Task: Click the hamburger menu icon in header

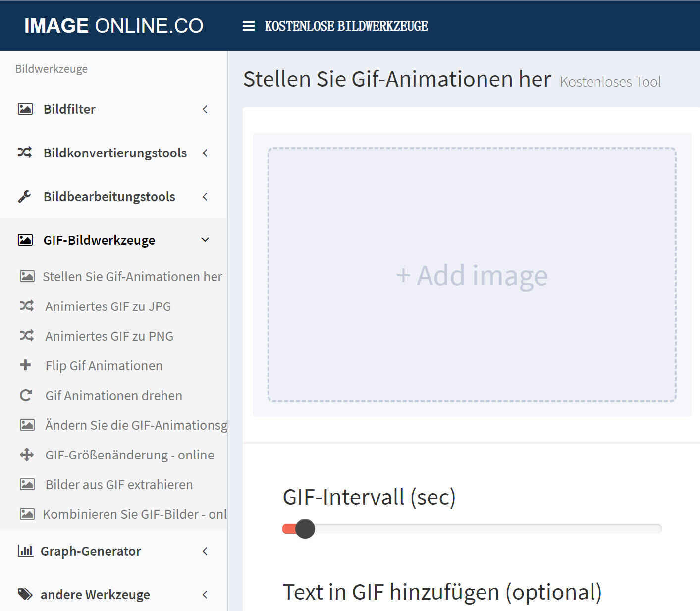Action: [x=249, y=26]
